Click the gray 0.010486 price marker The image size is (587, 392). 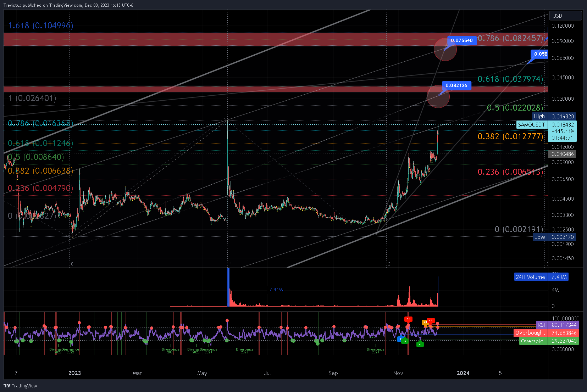[x=562, y=154]
